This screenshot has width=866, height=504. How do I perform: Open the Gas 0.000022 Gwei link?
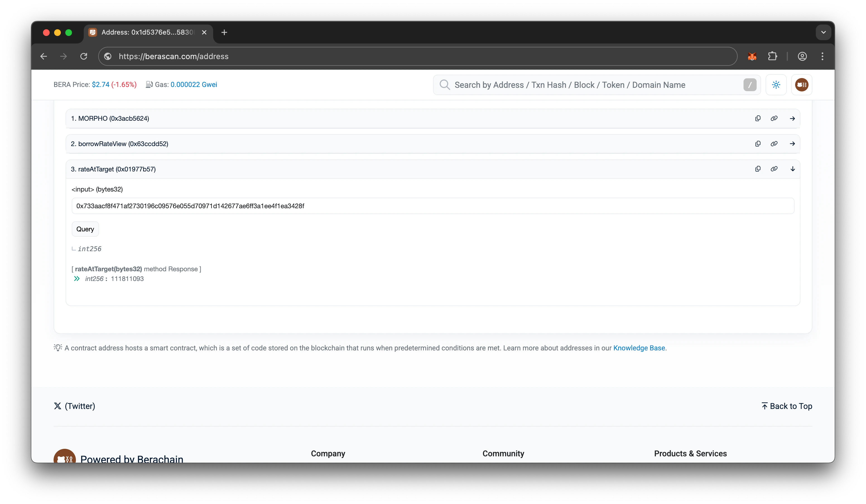194,85
